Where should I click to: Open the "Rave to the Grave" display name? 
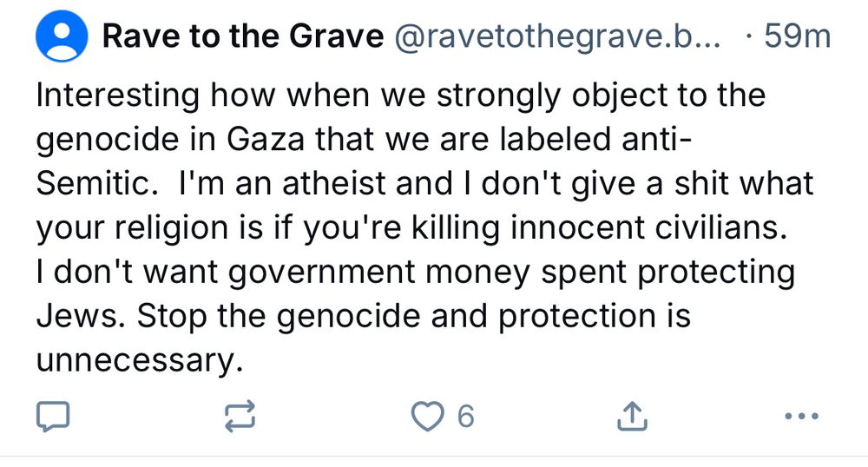243,37
